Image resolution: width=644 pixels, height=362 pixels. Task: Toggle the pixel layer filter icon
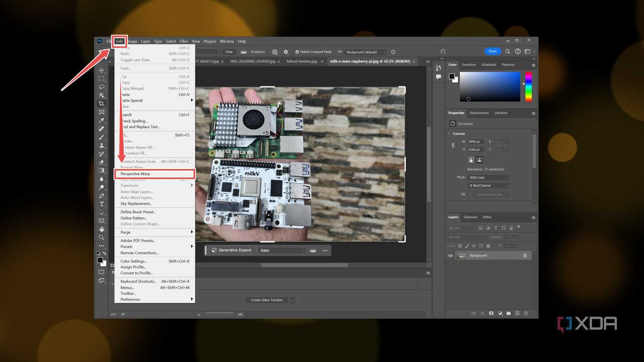coord(480,228)
